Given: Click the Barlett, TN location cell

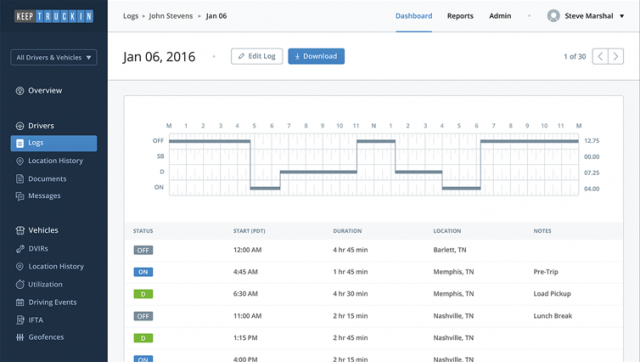Looking at the screenshot, I should (450, 250).
